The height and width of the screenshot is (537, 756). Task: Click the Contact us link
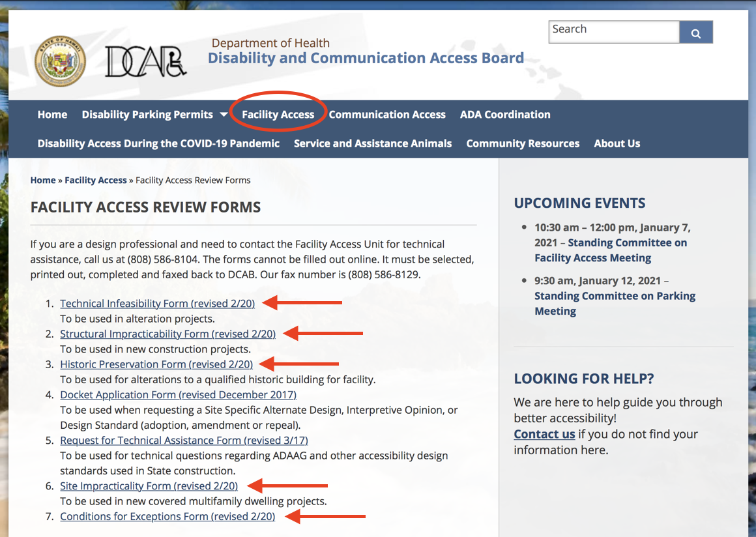pyautogui.click(x=544, y=434)
